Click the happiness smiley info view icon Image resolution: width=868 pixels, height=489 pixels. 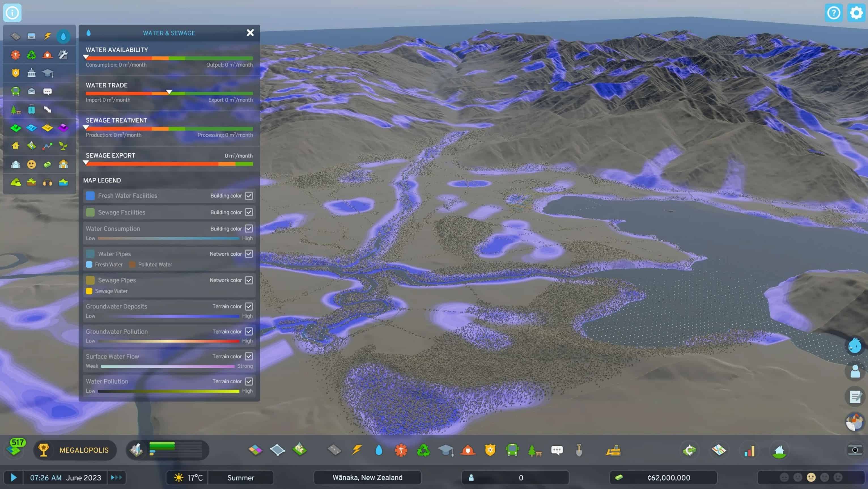31,164
